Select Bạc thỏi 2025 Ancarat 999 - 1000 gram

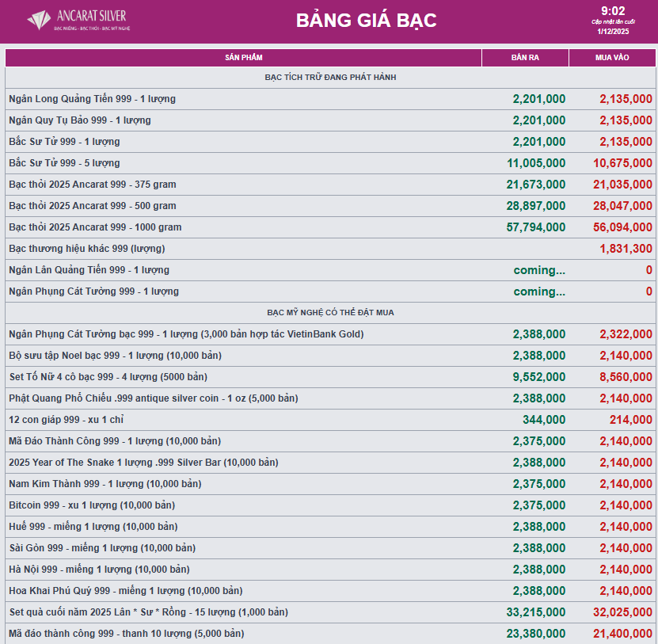coord(111,227)
